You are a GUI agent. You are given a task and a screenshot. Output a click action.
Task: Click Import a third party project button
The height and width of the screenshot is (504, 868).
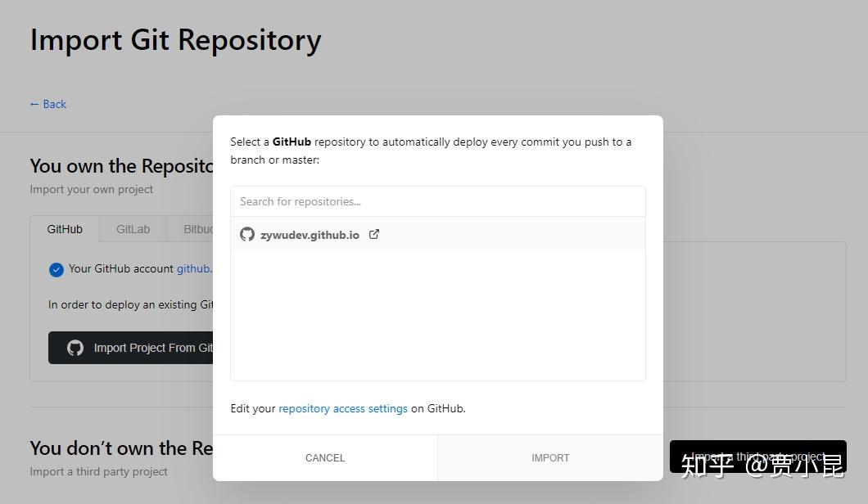pyautogui.click(x=757, y=457)
